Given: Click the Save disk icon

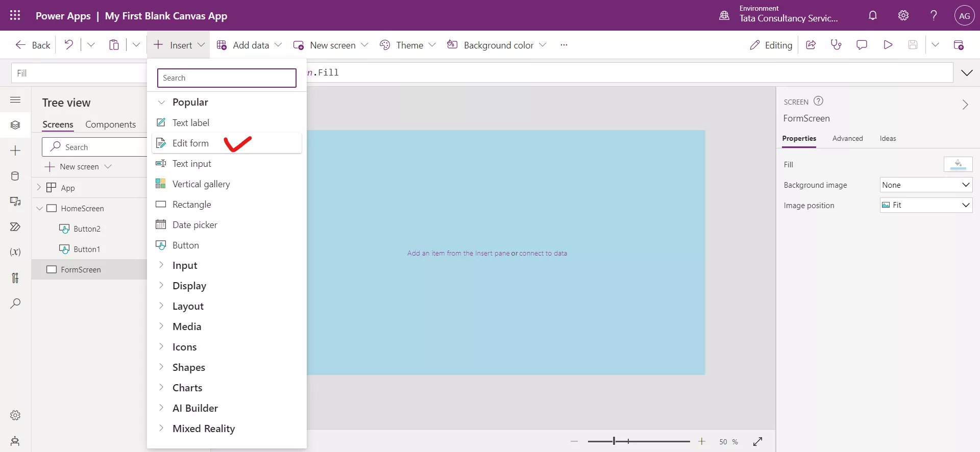Looking at the screenshot, I should coord(913,45).
